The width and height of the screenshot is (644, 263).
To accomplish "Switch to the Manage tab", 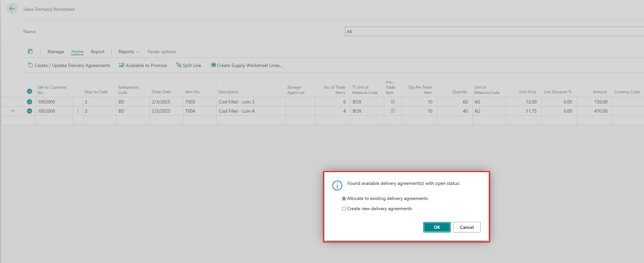I will [56, 52].
